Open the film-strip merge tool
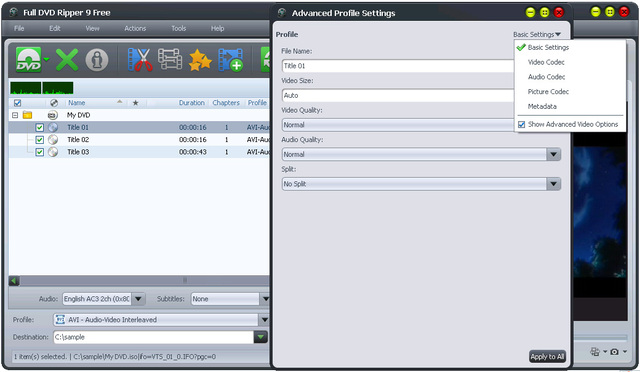 tap(170, 59)
